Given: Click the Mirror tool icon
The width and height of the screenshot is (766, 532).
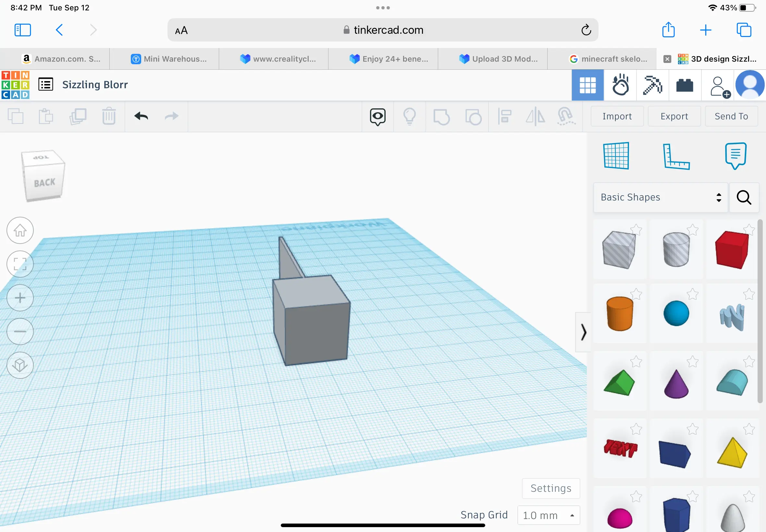Looking at the screenshot, I should pos(535,116).
